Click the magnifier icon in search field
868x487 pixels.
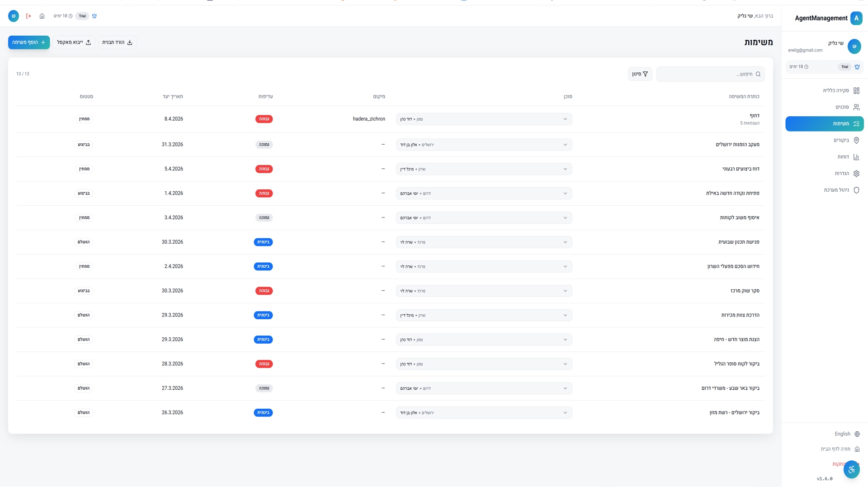pyautogui.click(x=758, y=74)
